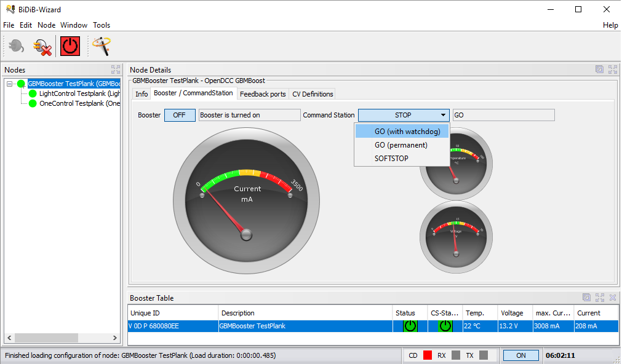Click the grey TX indicator in status bar

484,355
